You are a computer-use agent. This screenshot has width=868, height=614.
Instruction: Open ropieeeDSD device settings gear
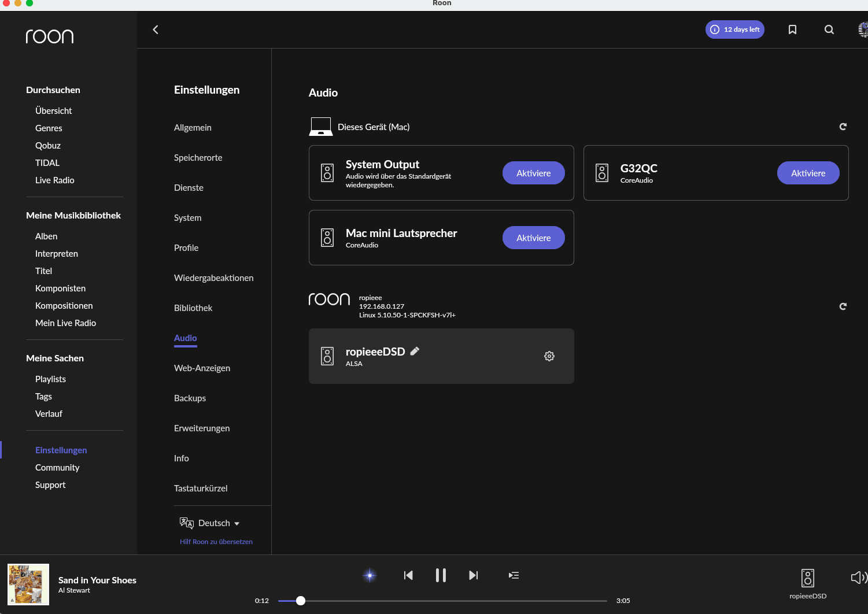(x=549, y=356)
